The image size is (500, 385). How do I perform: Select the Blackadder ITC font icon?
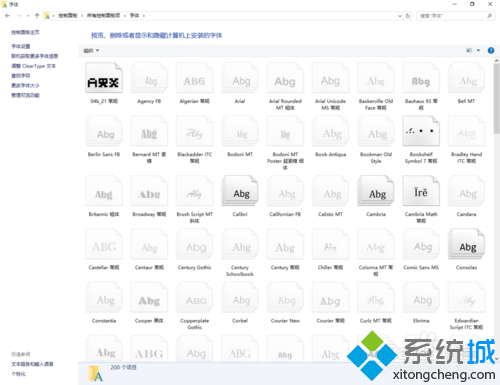click(x=194, y=131)
